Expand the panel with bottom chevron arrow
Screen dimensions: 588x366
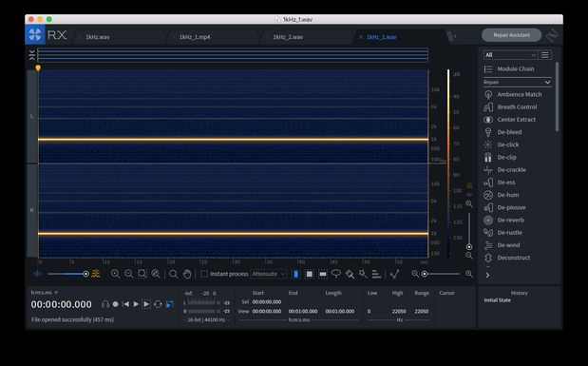point(487,275)
